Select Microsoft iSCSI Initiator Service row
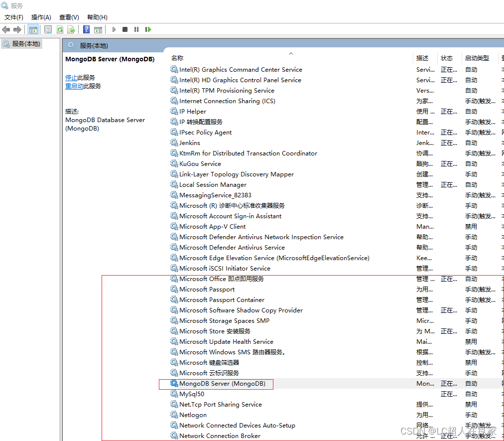Viewport: 504px width, 441px height. click(x=337, y=268)
